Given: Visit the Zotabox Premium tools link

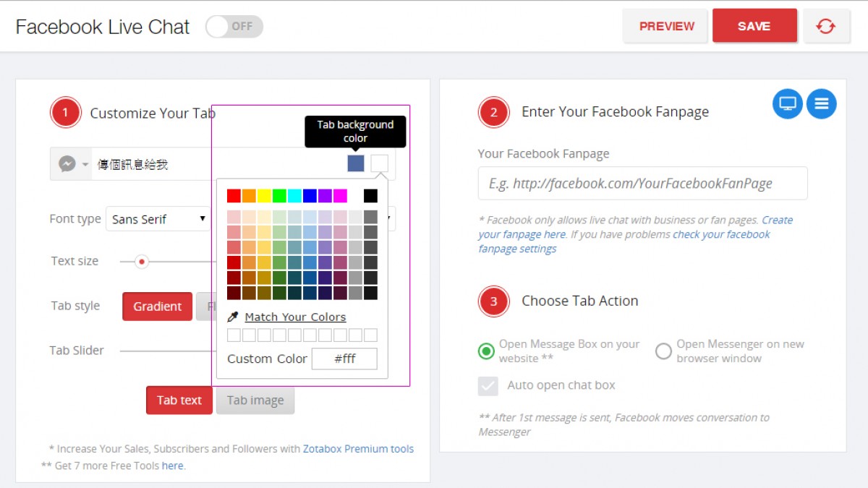Looking at the screenshot, I should (359, 449).
